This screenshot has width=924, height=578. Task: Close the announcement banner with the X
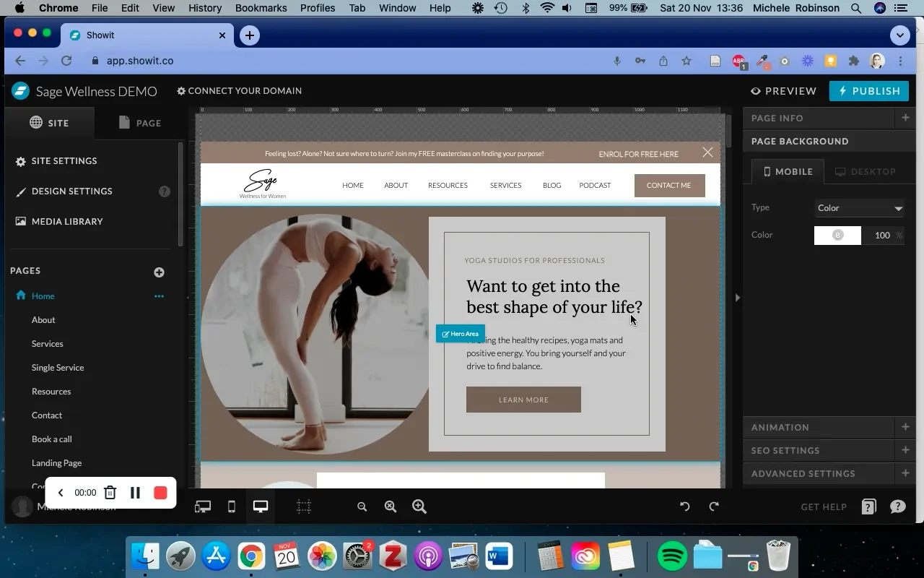tap(707, 152)
